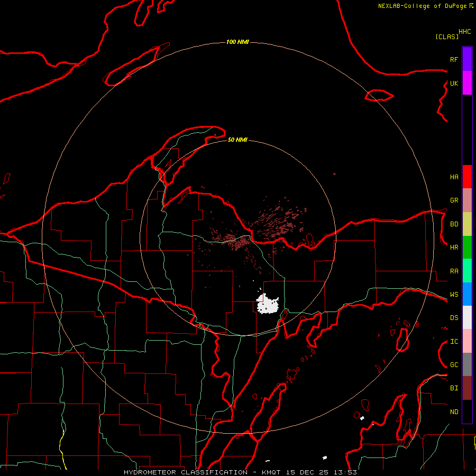The image size is (476, 476).
Task: Click the RA legend label
Action: (x=454, y=271)
